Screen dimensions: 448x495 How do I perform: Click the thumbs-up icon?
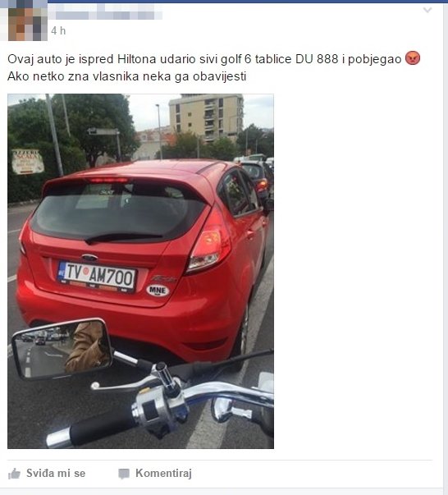click(x=14, y=474)
